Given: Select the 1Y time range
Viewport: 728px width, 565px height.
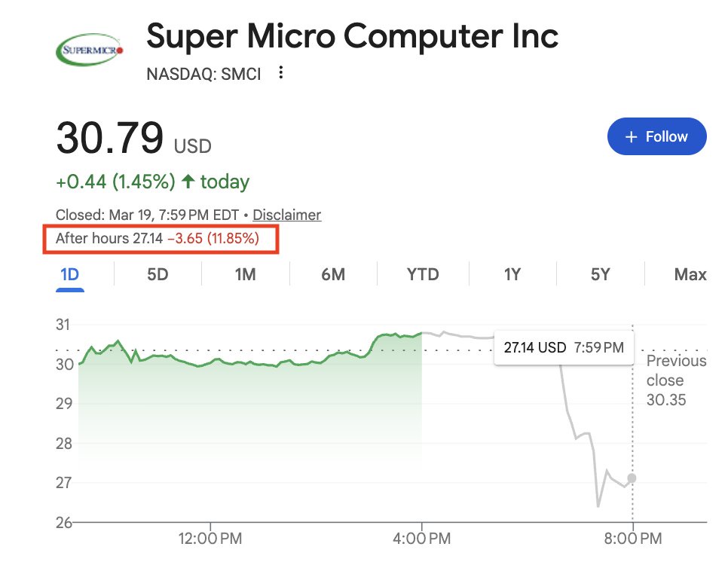Looking at the screenshot, I should (x=512, y=274).
